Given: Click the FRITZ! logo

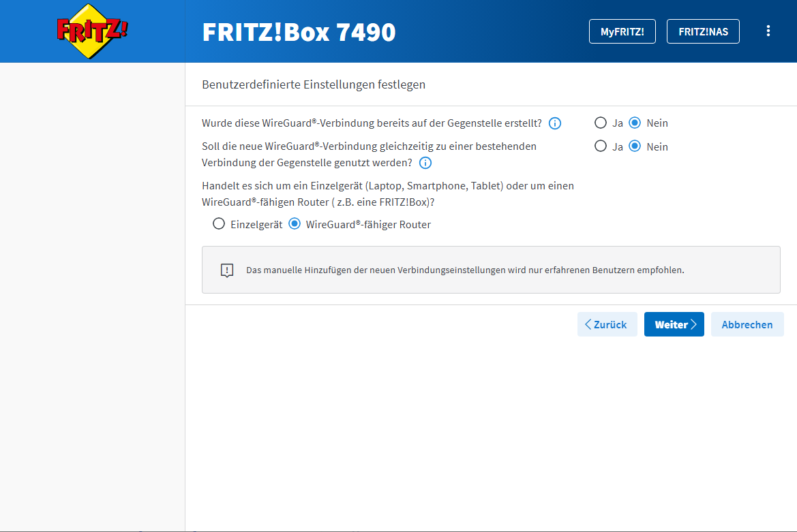Looking at the screenshot, I should point(92,31).
